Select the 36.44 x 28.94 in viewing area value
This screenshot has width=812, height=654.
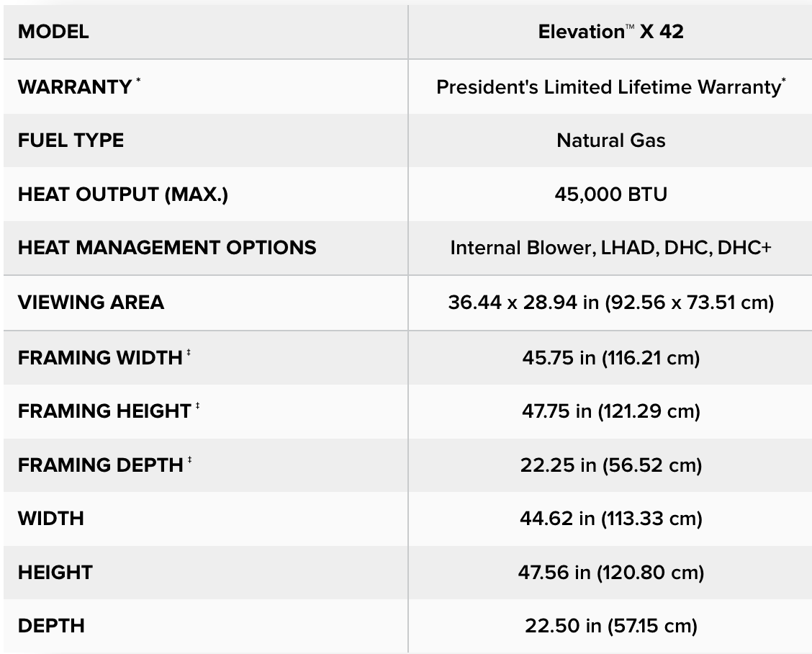tap(610, 303)
